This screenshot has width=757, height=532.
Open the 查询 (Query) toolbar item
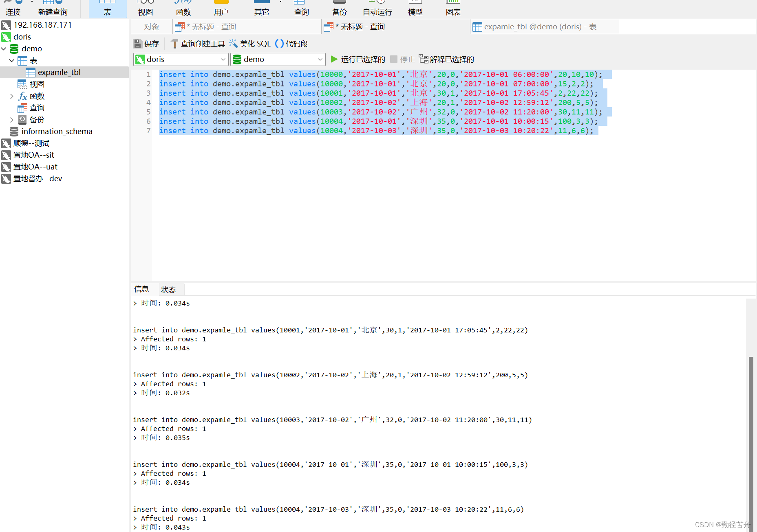click(x=302, y=9)
